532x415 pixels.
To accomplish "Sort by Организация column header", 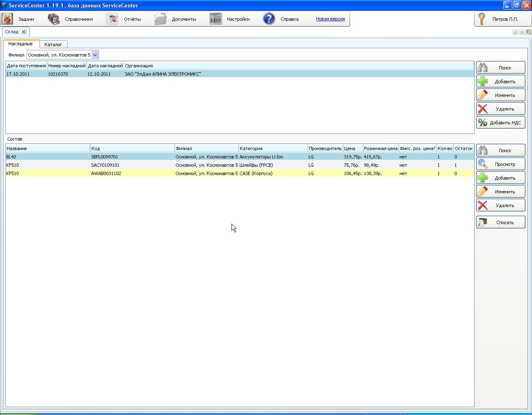I will pyautogui.click(x=299, y=66).
